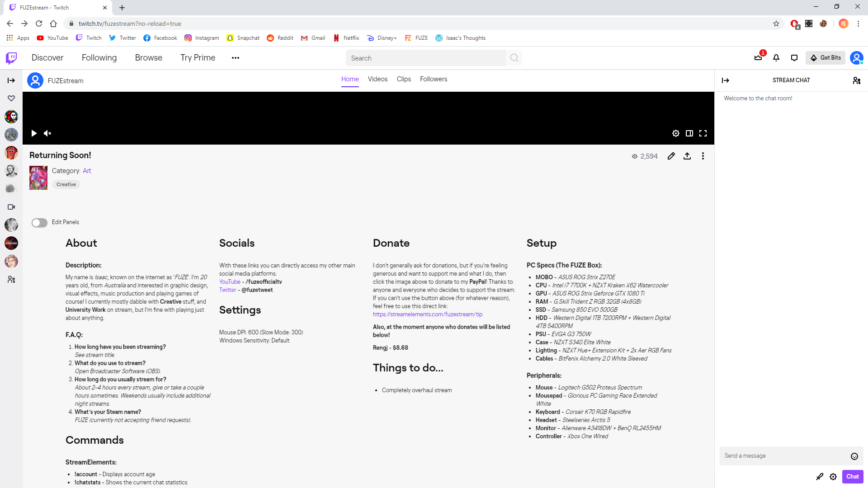This screenshot has height=488, width=868.
Task: Open Discover in top navigation
Action: [47, 58]
